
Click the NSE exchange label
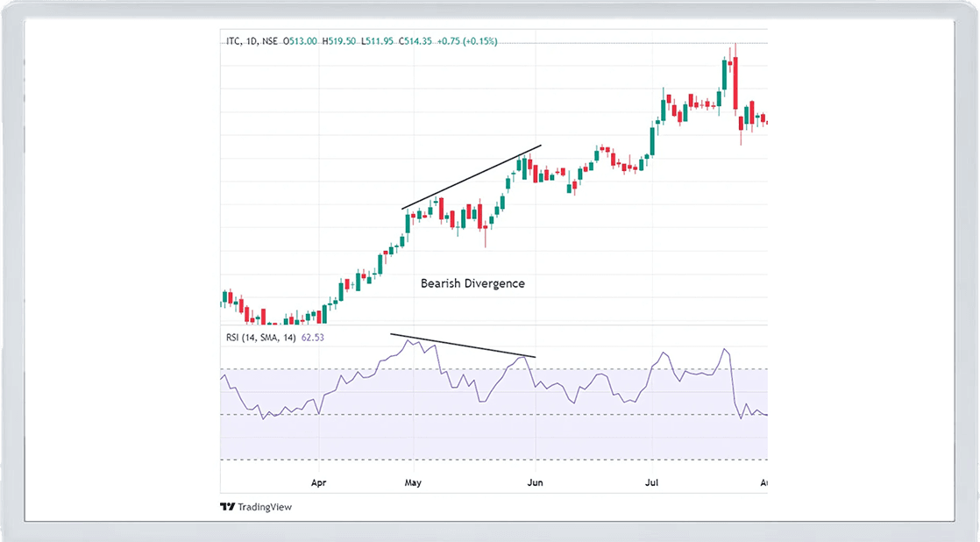[272, 41]
